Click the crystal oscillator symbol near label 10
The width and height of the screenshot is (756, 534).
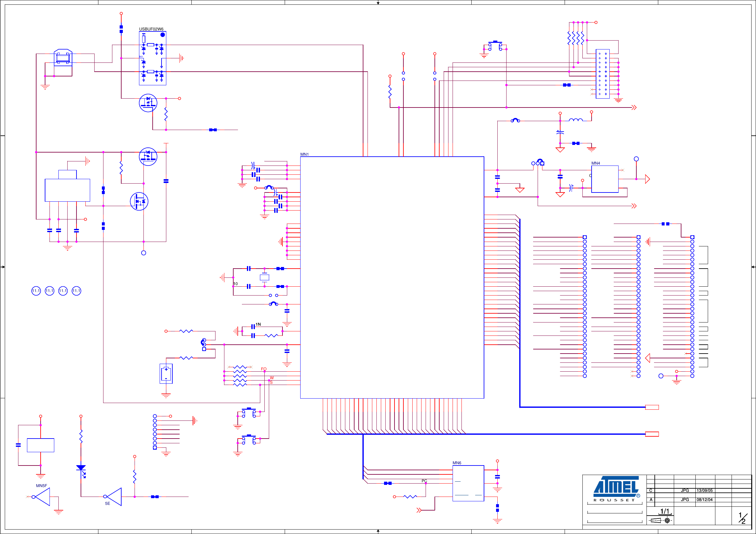tap(264, 277)
